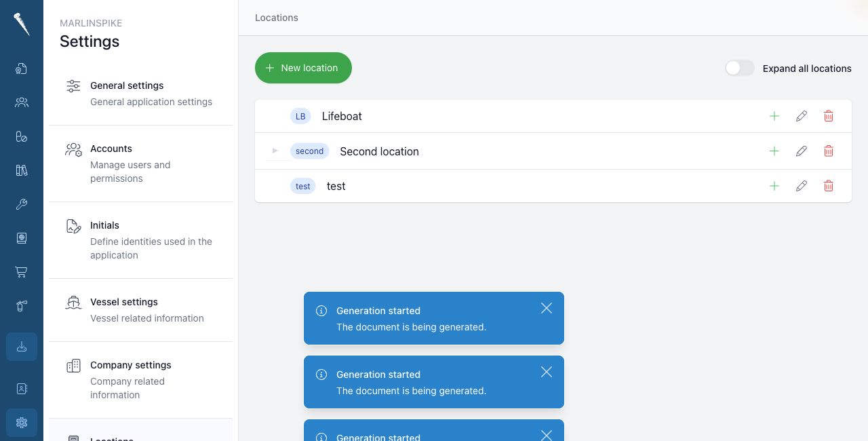
Task: Open the wrench maintenance sidebar icon
Action: point(22,204)
